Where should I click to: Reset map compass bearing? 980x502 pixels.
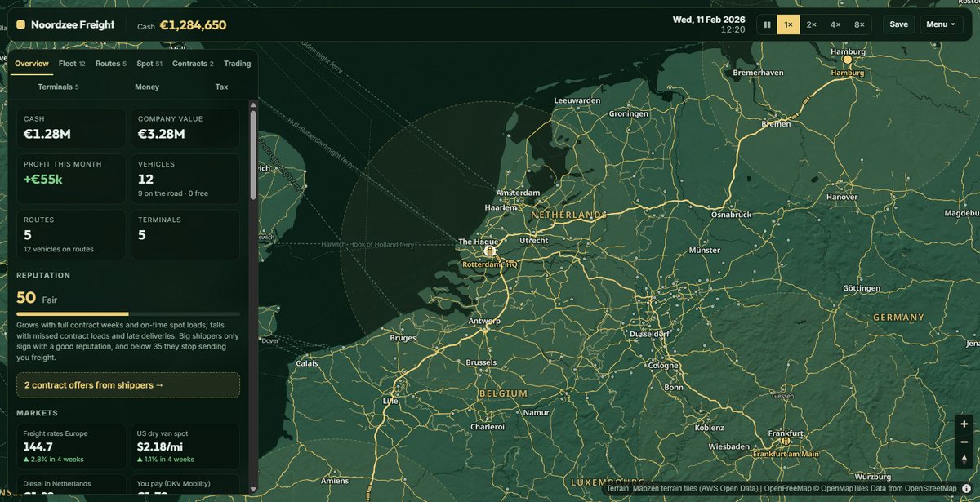click(964, 460)
